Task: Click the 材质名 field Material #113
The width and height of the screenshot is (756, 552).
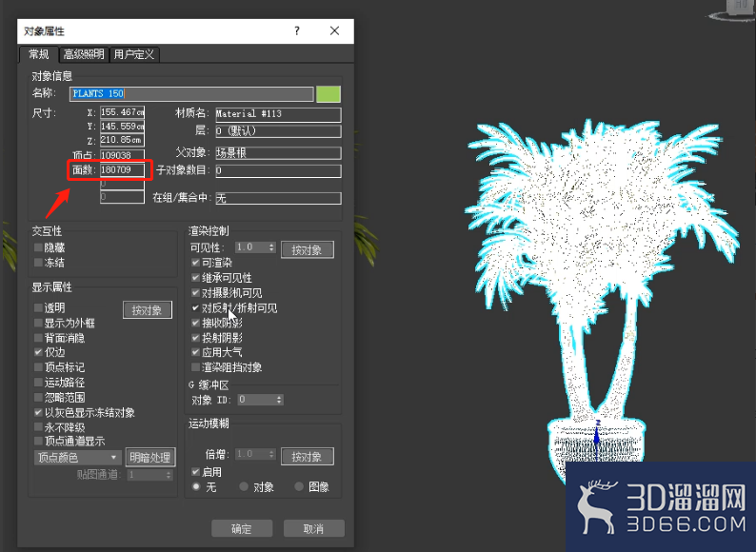Action: (278, 114)
